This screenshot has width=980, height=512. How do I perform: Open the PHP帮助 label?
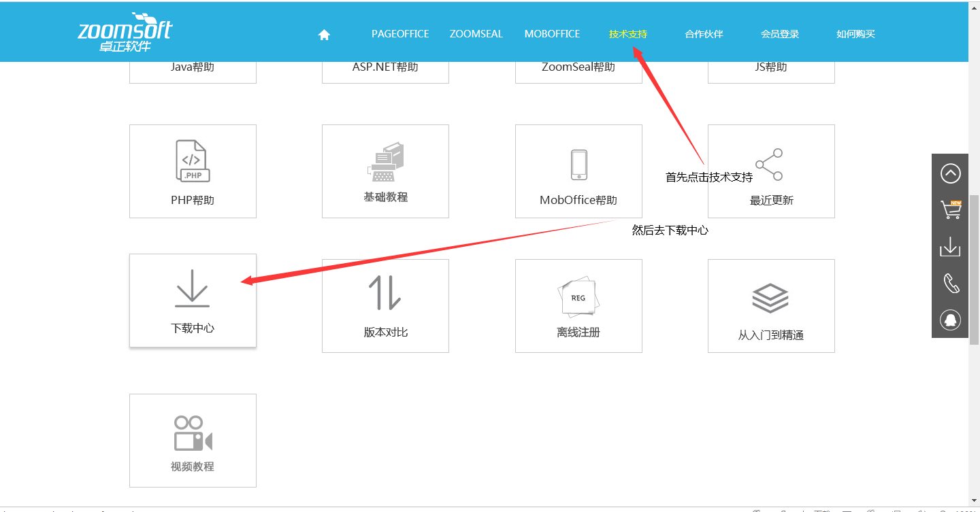tap(193, 201)
